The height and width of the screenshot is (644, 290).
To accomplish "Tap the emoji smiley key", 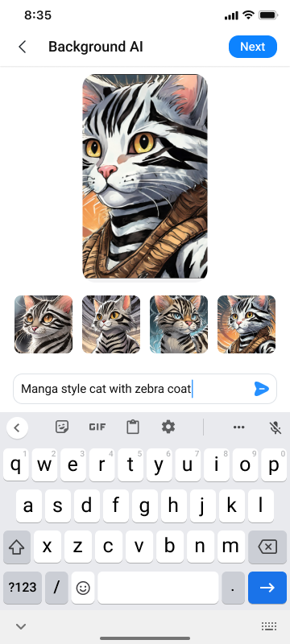I will coord(83,588).
